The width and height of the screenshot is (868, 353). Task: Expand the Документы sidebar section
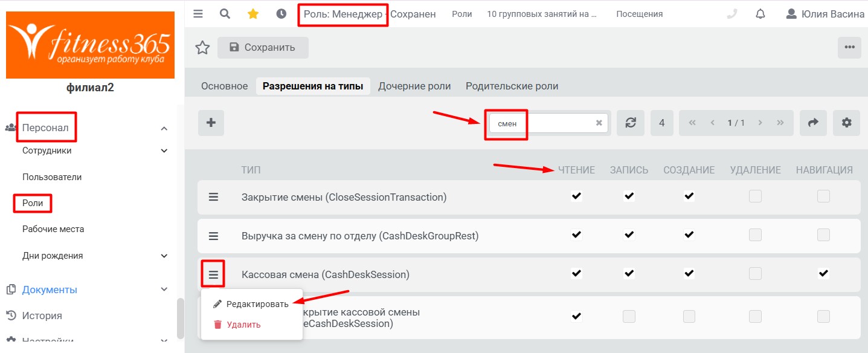click(164, 290)
